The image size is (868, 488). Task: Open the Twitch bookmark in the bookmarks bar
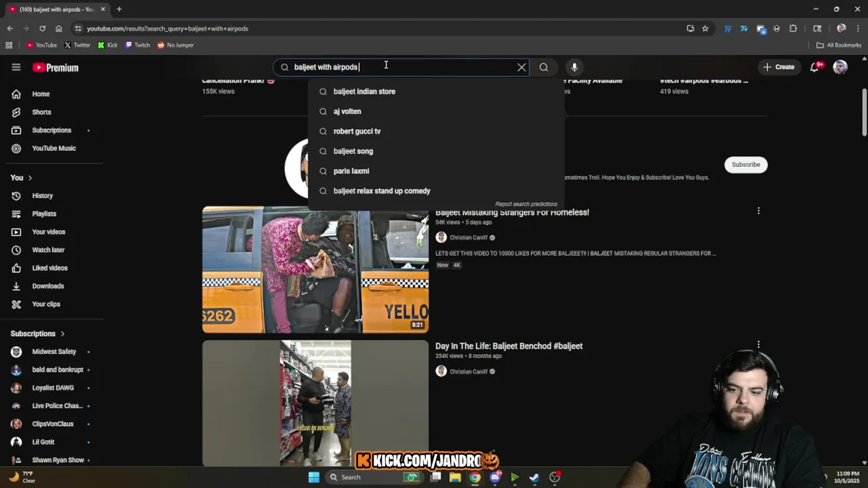tap(138, 45)
